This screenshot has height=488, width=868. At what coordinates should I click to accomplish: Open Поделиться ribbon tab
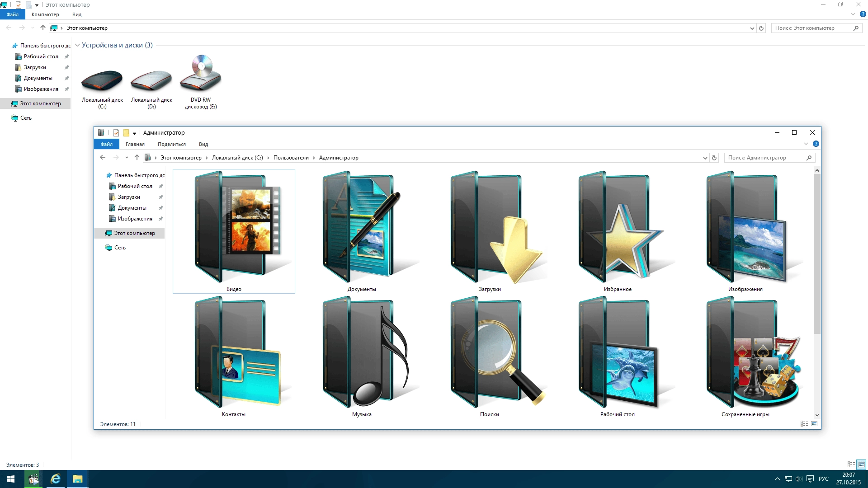point(172,144)
